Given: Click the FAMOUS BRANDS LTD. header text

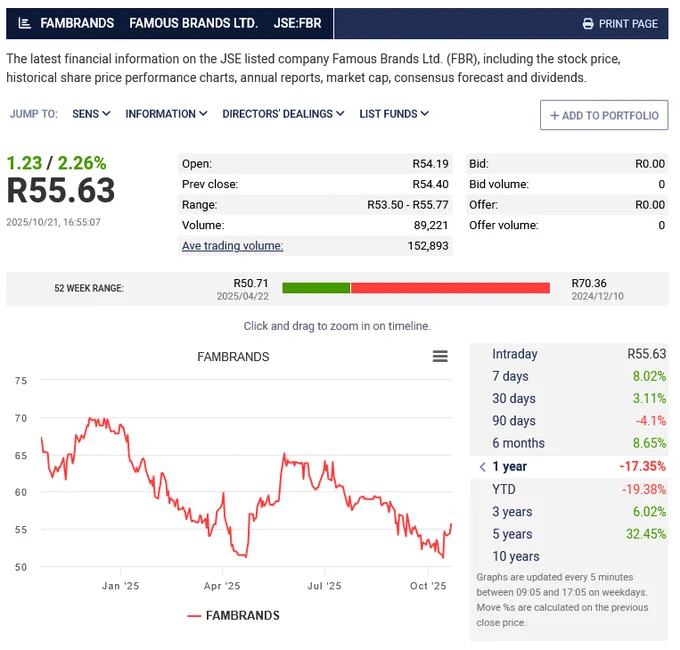Looking at the screenshot, I should 193,23.
